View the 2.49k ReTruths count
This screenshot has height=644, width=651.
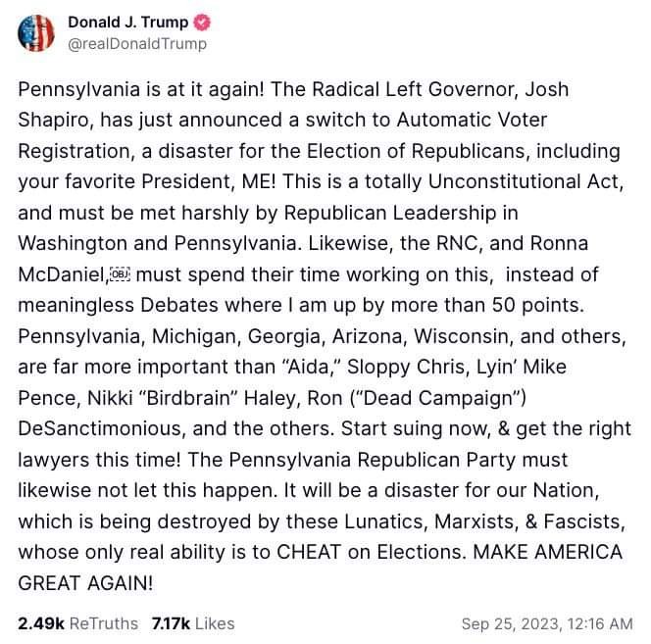[x=41, y=623]
